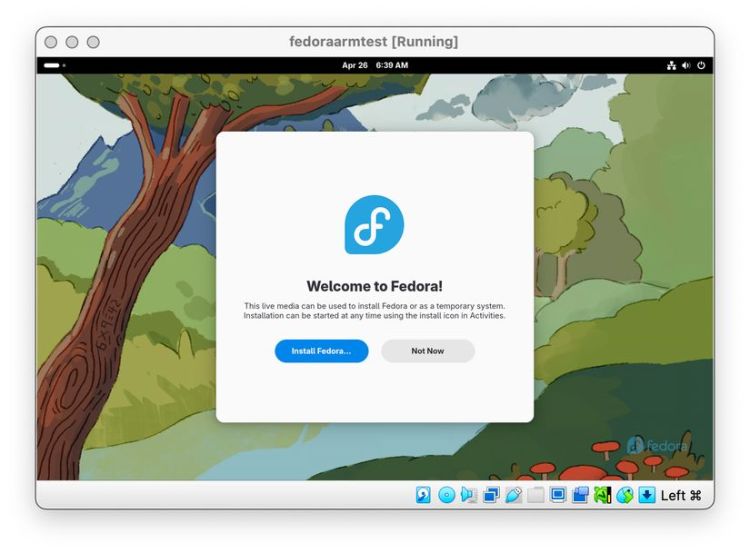Dismiss welcome dialog with Not Now
Viewport: 750px width, 553px height.
point(428,351)
